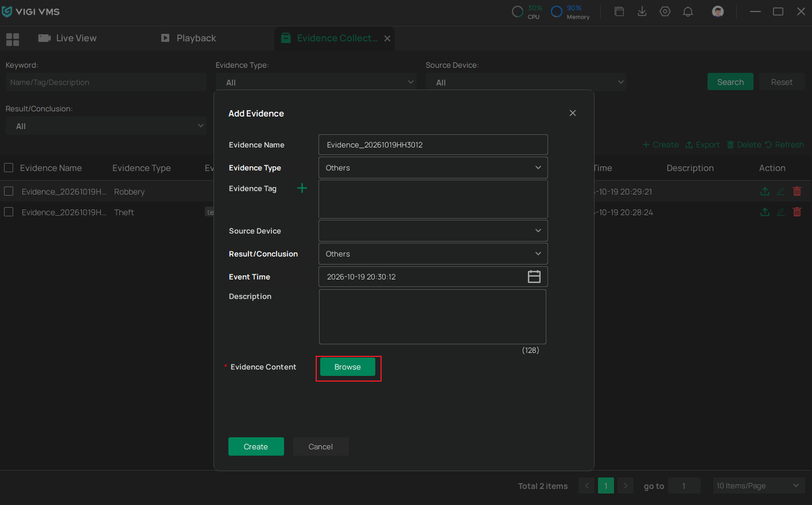Delete the Theft evidence row
The width and height of the screenshot is (812, 505).
click(797, 212)
